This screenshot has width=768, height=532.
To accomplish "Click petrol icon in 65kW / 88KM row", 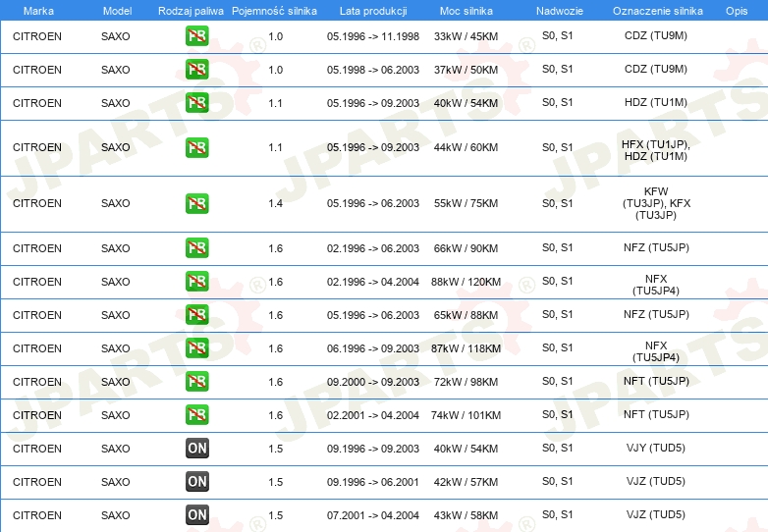I will tap(196, 315).
